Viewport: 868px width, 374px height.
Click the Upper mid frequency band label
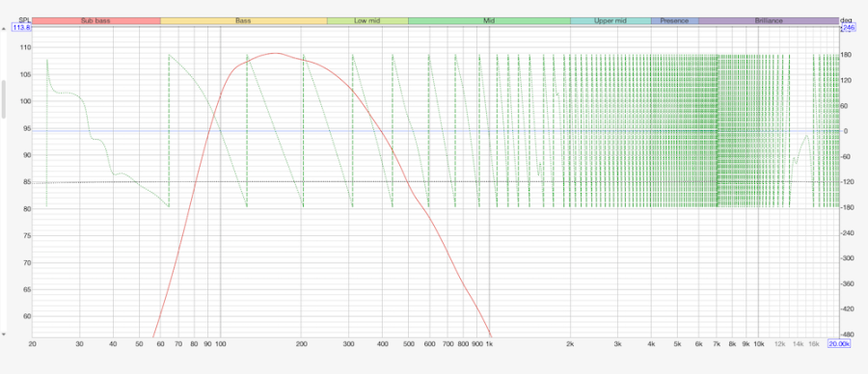click(610, 21)
